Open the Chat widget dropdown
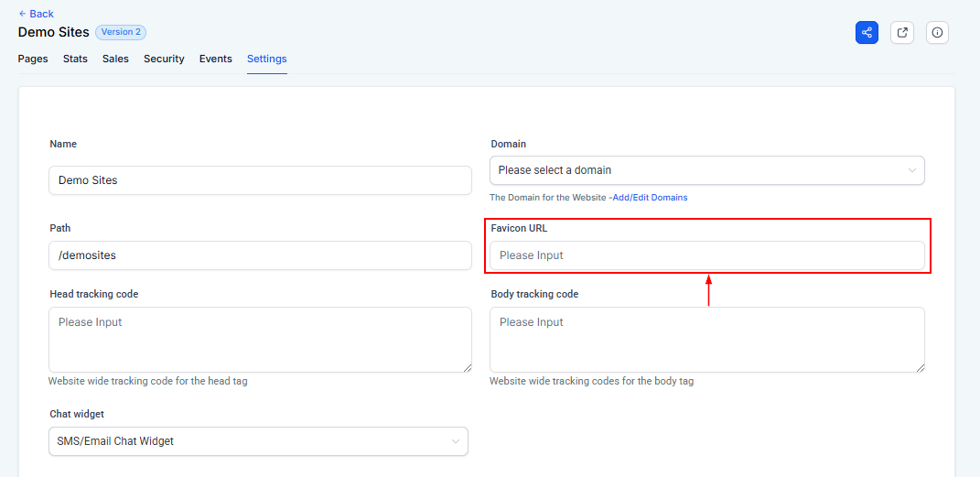The width and height of the screenshot is (980, 477). click(x=258, y=441)
